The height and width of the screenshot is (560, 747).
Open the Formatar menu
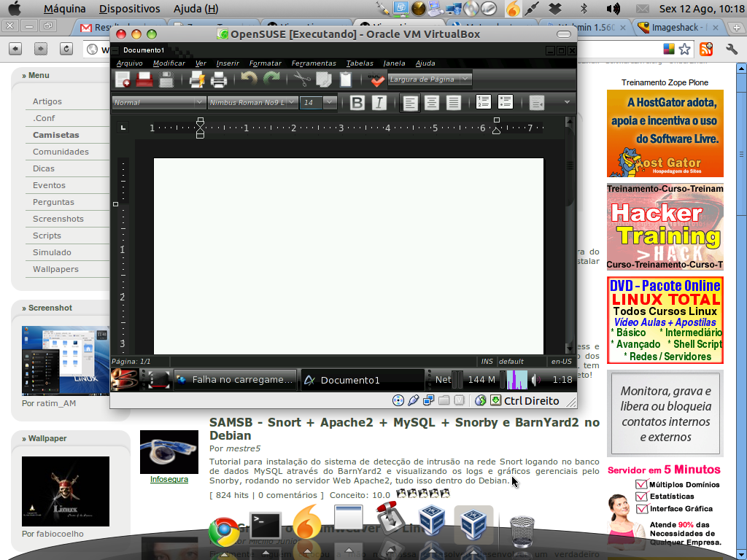265,63
